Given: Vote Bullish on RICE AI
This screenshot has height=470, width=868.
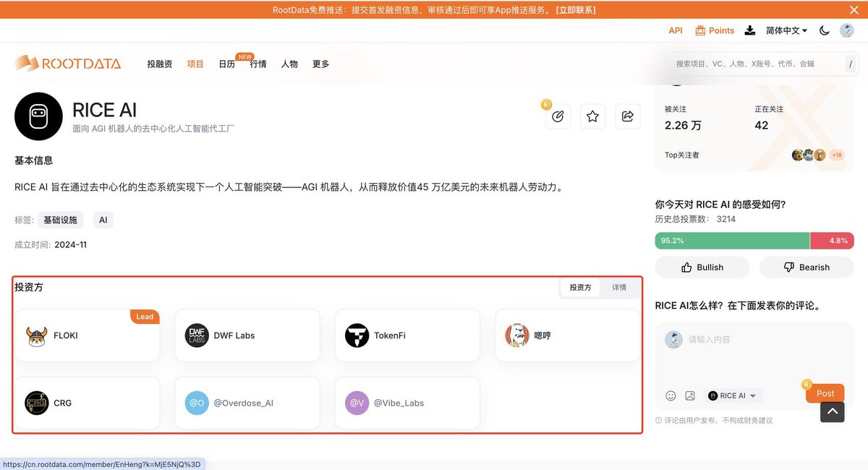Looking at the screenshot, I should tap(702, 268).
